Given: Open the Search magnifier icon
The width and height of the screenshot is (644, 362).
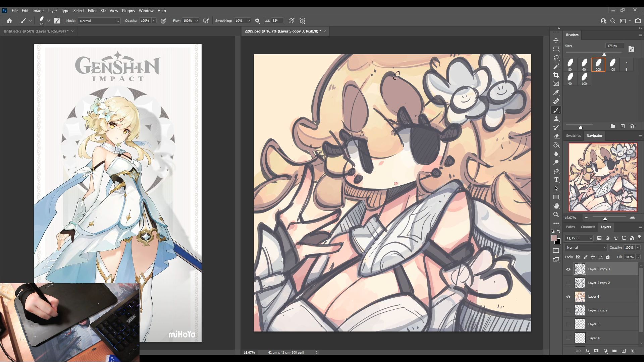Looking at the screenshot, I should point(613,21).
